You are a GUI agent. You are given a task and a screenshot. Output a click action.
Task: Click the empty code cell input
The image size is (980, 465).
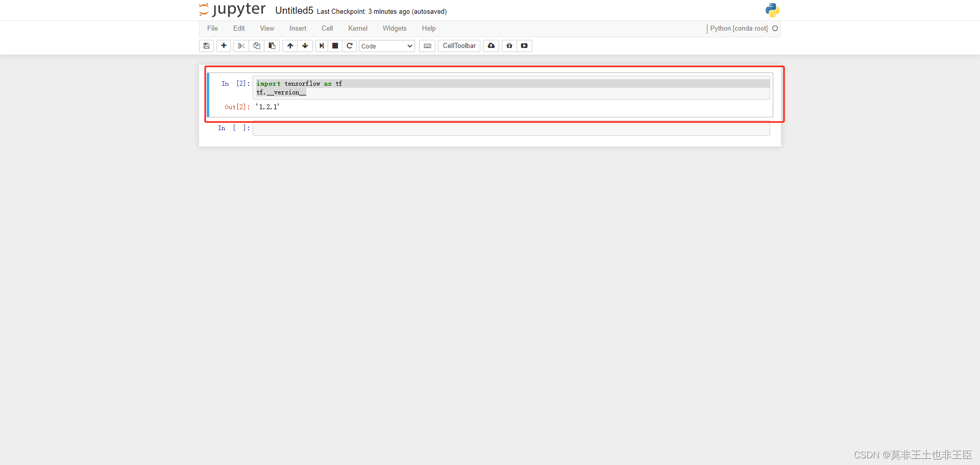(x=511, y=128)
